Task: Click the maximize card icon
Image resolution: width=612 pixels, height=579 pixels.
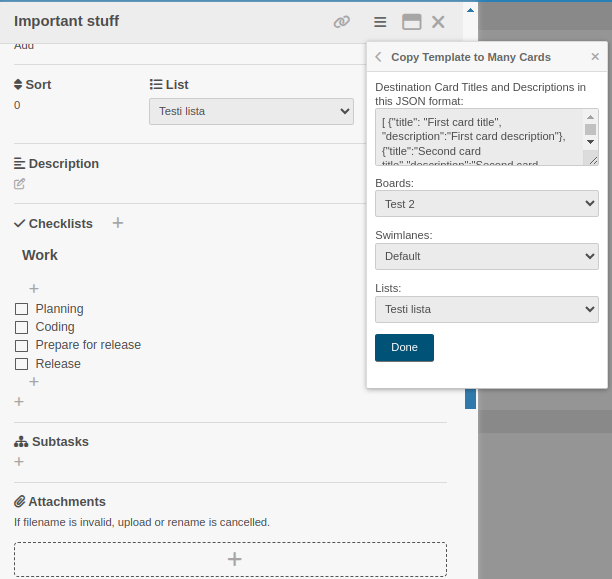Action: click(411, 22)
